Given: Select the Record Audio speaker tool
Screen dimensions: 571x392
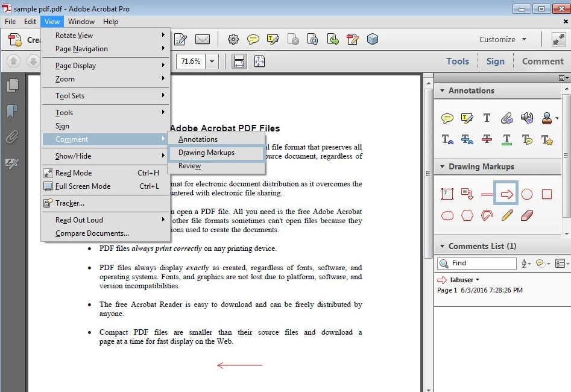Looking at the screenshot, I should [526, 118].
